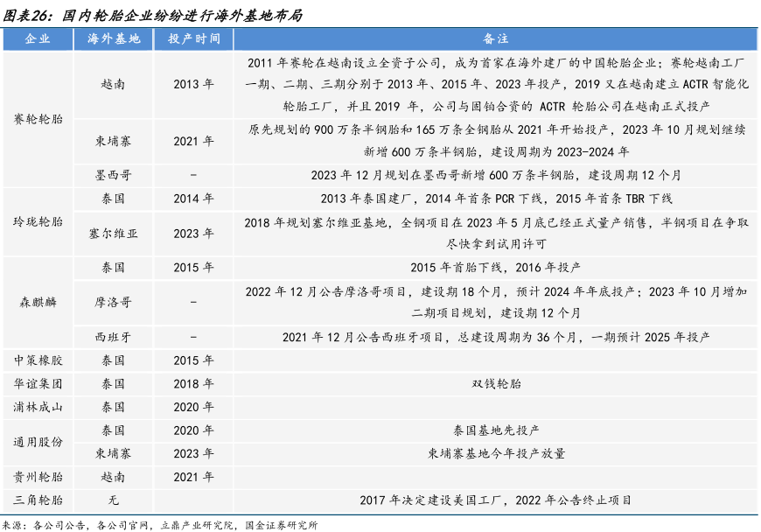Select the 玲珑轮胎 company cell
761x532 pixels.
point(38,222)
